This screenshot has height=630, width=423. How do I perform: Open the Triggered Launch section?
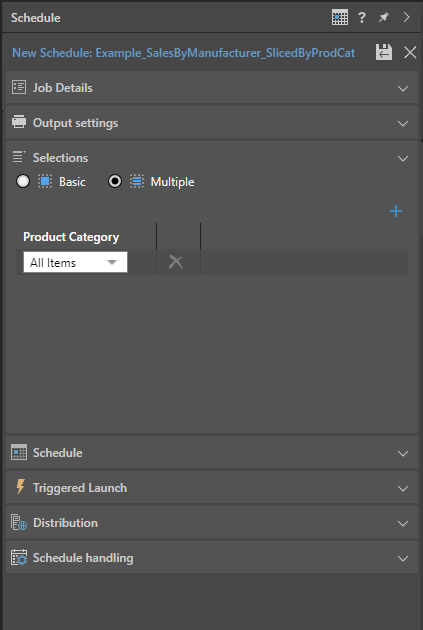click(x=212, y=488)
